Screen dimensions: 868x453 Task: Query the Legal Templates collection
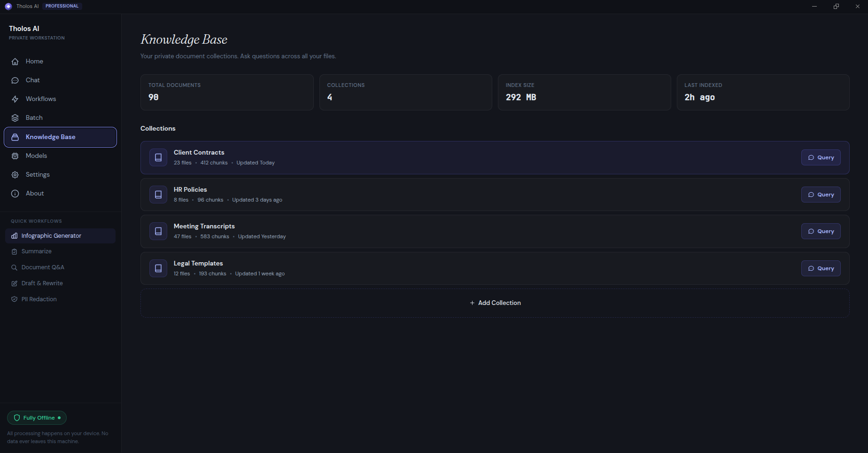(x=821, y=268)
